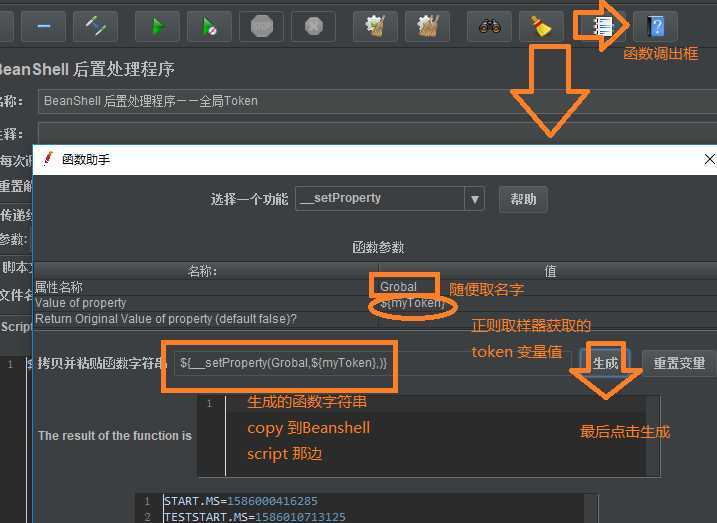Click the Grobal value cell
Image resolution: width=717 pixels, height=523 pixels.
[548, 287]
